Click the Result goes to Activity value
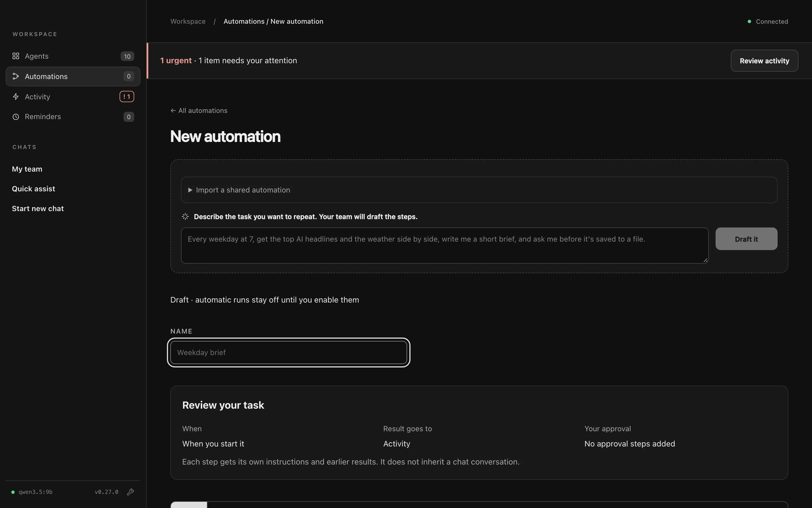812x508 pixels. coord(397,444)
